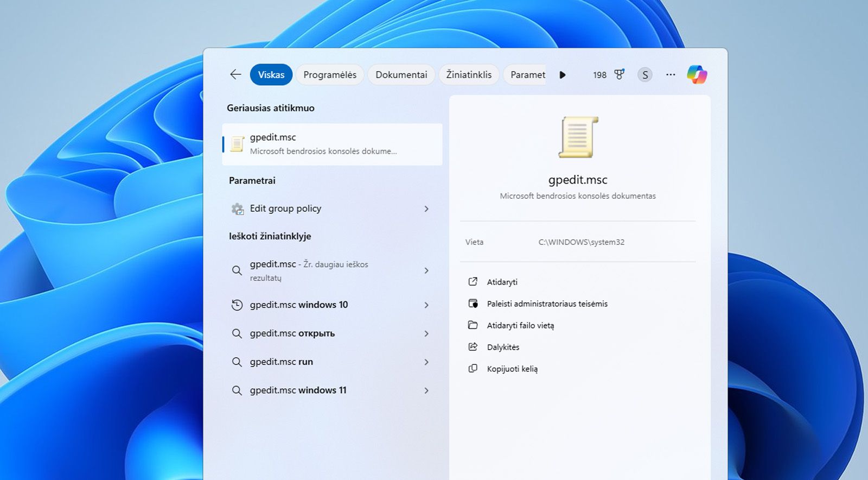
Task: Click the history icon beside gpedit.msc windows 10
Action: point(237,305)
